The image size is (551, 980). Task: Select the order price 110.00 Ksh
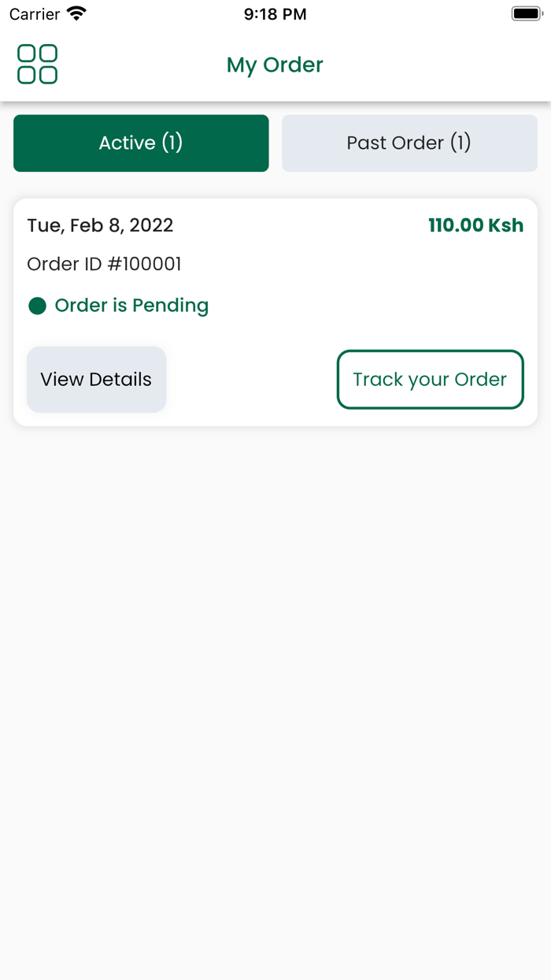pos(475,225)
